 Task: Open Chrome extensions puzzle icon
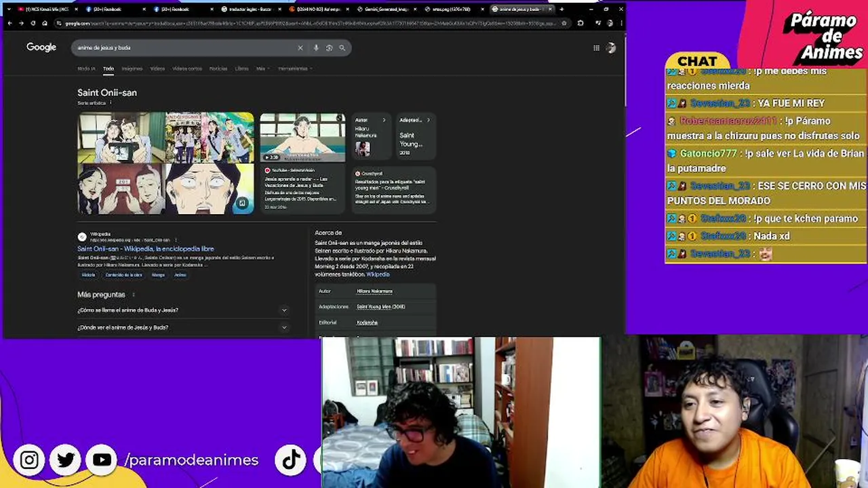(580, 23)
